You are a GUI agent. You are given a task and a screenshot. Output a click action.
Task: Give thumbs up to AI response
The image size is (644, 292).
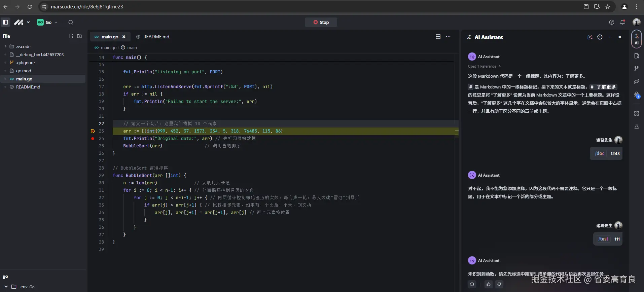click(x=488, y=284)
